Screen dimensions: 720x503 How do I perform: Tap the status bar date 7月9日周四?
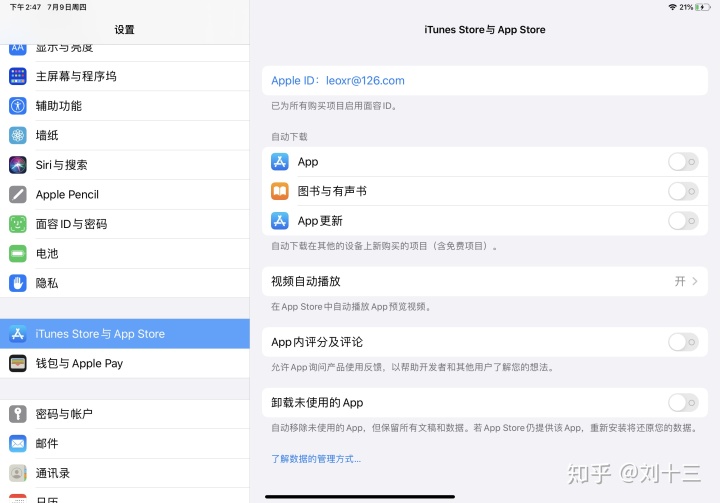tap(67, 7)
